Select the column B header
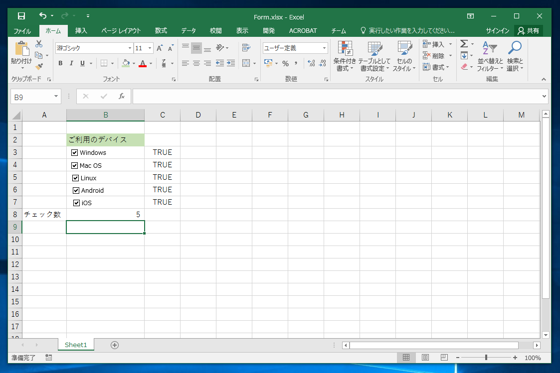The width and height of the screenshot is (560, 373). click(x=105, y=115)
